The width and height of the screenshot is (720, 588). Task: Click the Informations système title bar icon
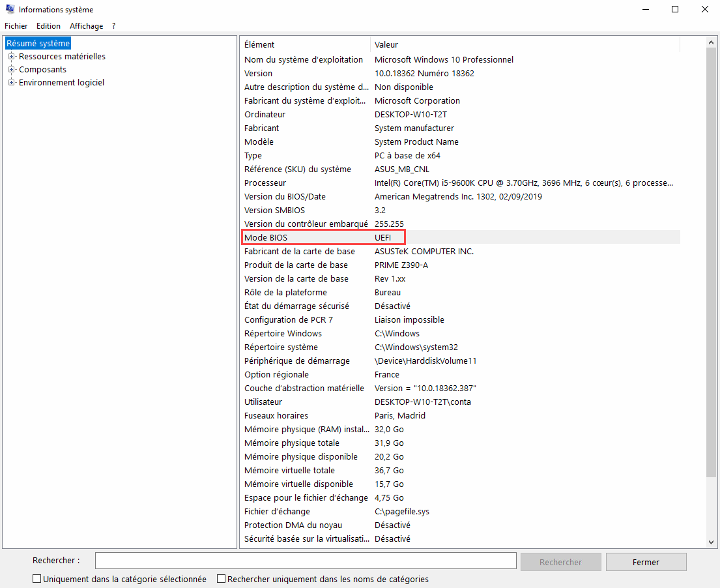(10, 9)
